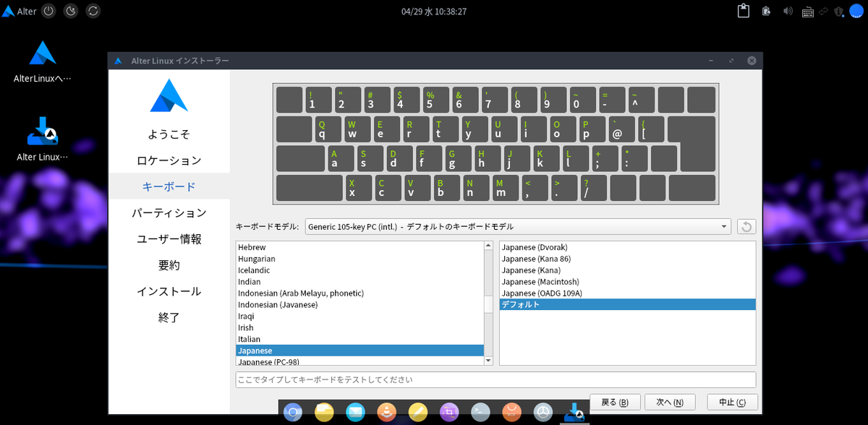Select Indonesian (Javanese) layout
Image resolution: width=868 pixels, height=425 pixels.
tap(359, 305)
